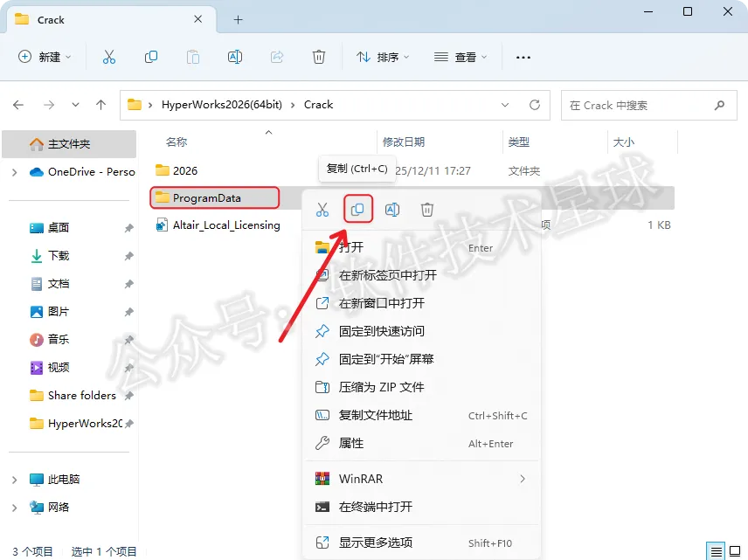Open the 查看 (View) dropdown

click(461, 58)
